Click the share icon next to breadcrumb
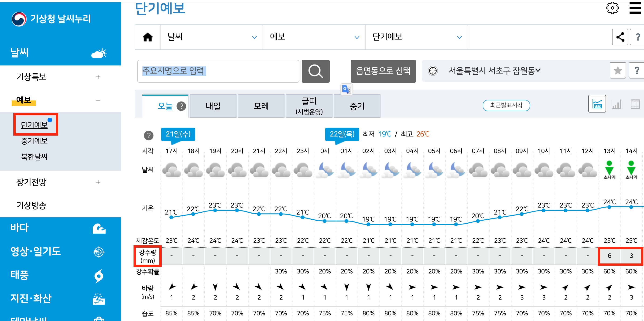This screenshot has height=321, width=644. point(620,37)
